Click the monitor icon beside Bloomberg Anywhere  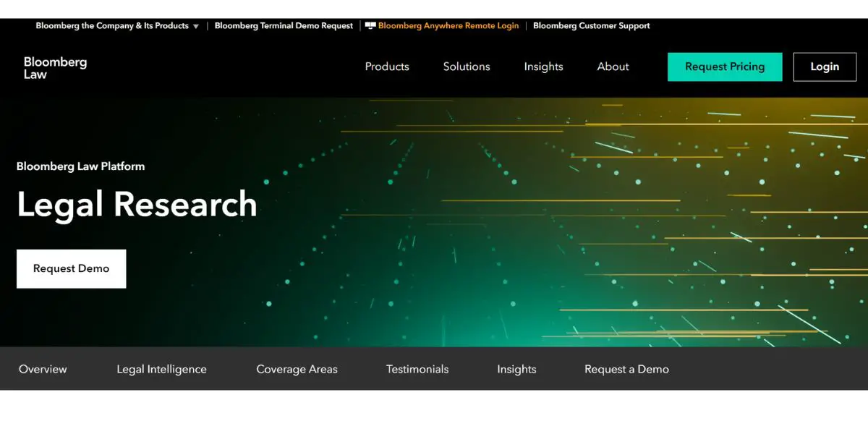pos(370,25)
